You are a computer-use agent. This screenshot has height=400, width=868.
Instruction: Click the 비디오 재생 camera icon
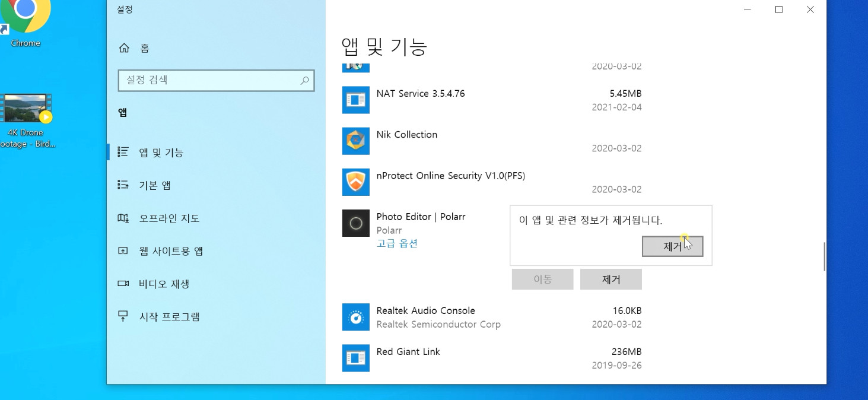pyautogui.click(x=123, y=284)
